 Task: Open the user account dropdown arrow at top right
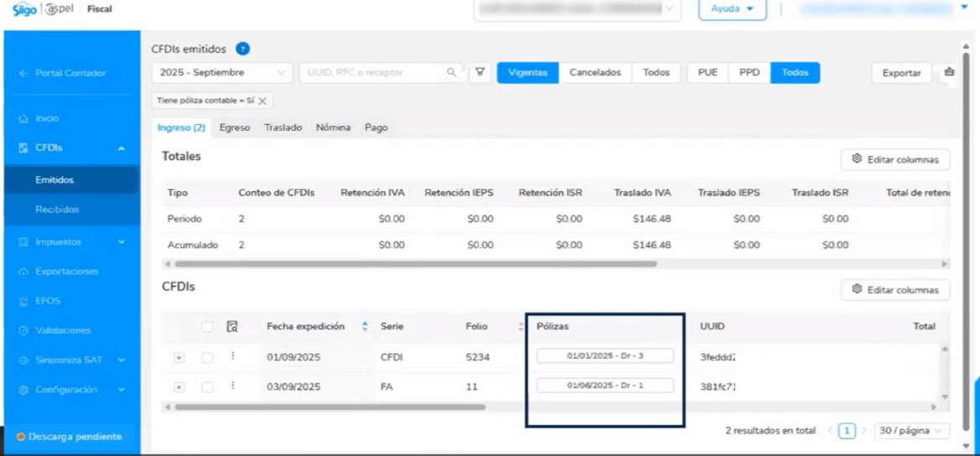tap(963, 8)
